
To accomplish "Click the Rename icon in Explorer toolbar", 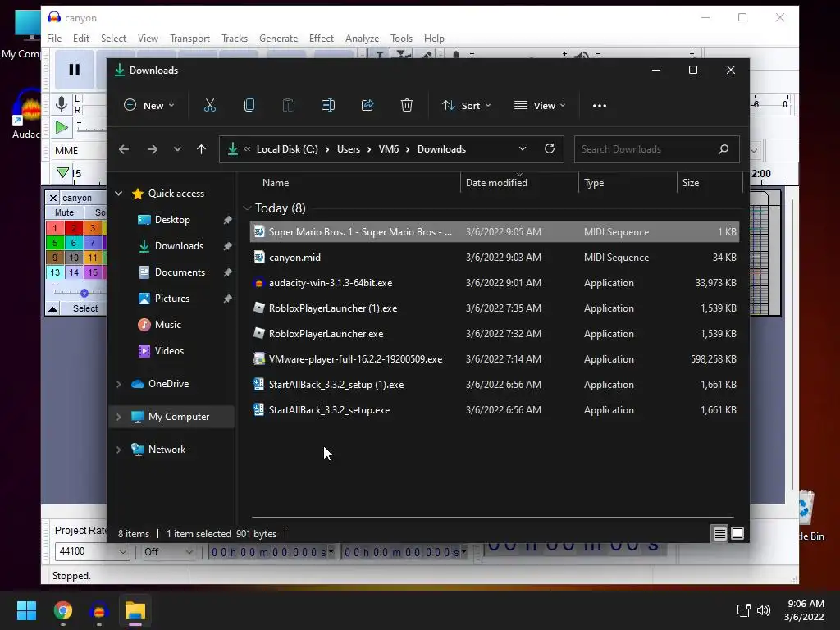I will pyautogui.click(x=328, y=106).
